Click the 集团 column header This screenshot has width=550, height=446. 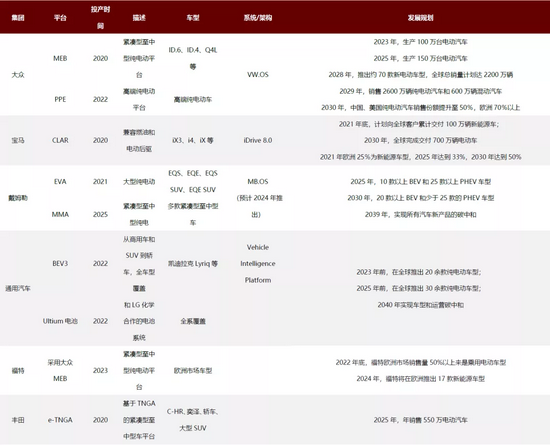(x=18, y=18)
